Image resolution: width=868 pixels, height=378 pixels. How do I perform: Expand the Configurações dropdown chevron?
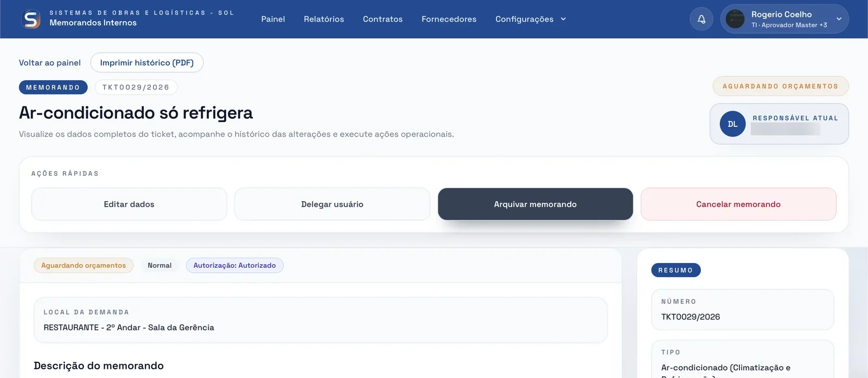point(563,19)
